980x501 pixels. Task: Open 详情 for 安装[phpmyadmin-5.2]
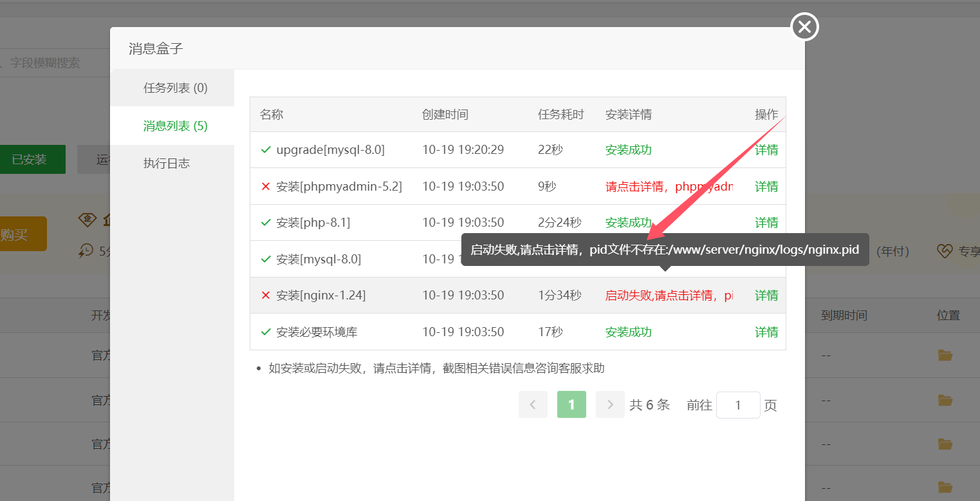click(x=766, y=187)
